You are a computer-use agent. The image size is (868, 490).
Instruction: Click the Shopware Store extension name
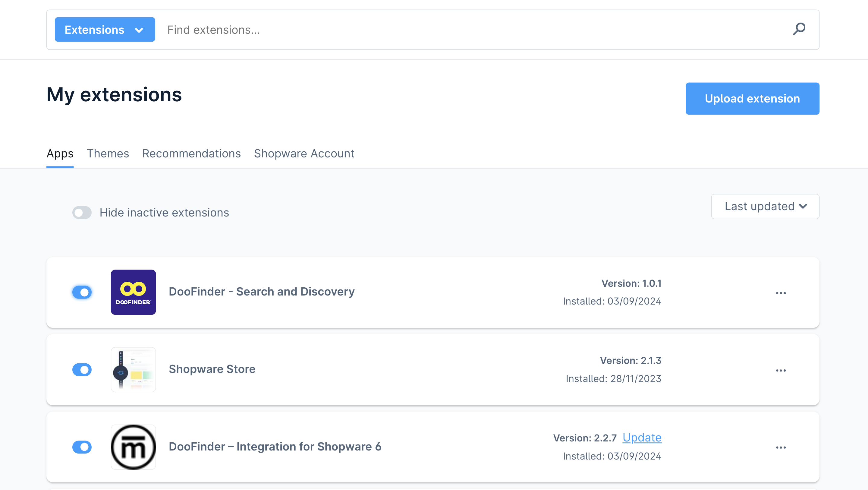212,369
